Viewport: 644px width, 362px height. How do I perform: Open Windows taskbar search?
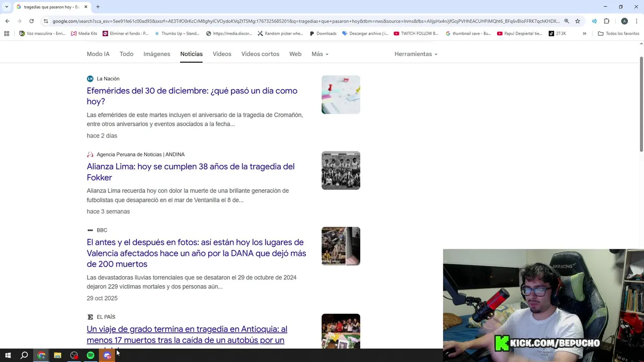pos(24,355)
